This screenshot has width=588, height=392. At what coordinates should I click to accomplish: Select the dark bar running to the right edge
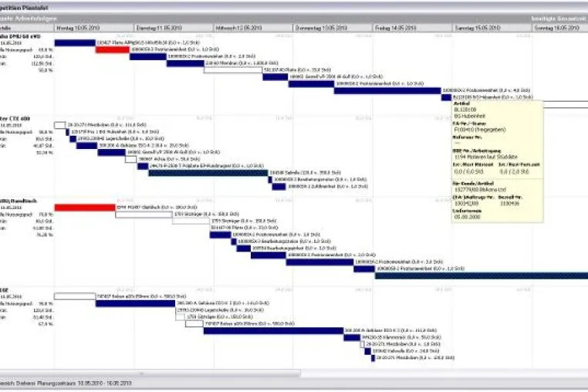click(x=482, y=275)
